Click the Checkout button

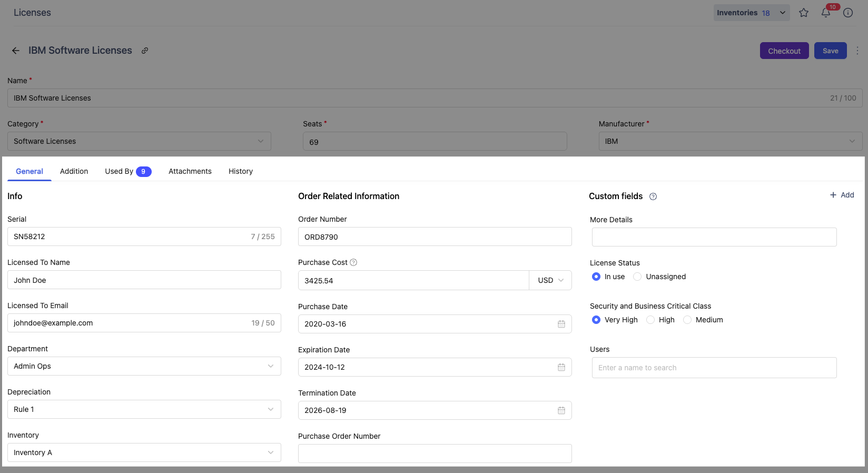pos(784,51)
